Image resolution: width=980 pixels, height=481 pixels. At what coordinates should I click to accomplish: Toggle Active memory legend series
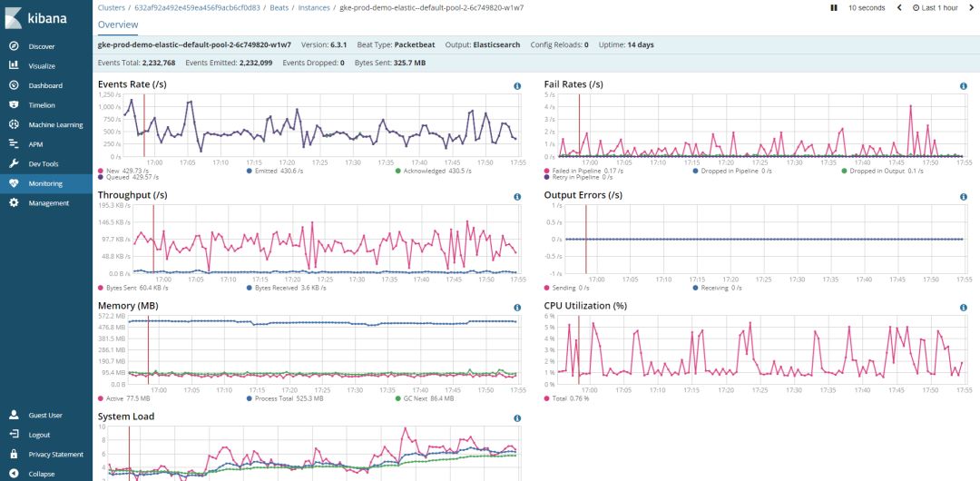[123, 398]
